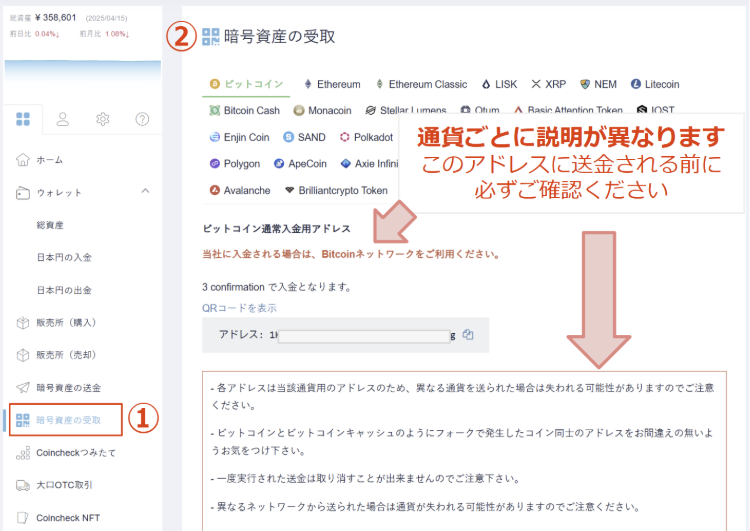Show the QR code via QRコードを表示
Screen dimensions: 750x531
(239, 308)
